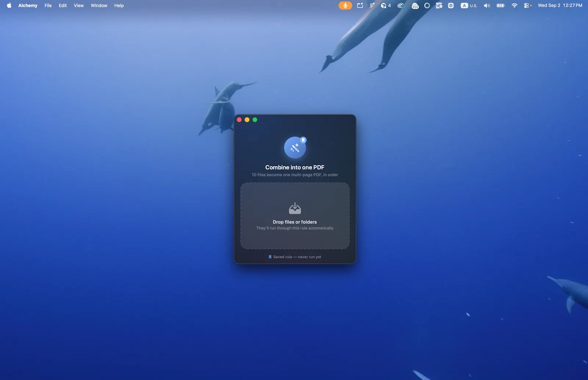Click the date and time clock
Screen dimensions: 588x380
(560, 6)
